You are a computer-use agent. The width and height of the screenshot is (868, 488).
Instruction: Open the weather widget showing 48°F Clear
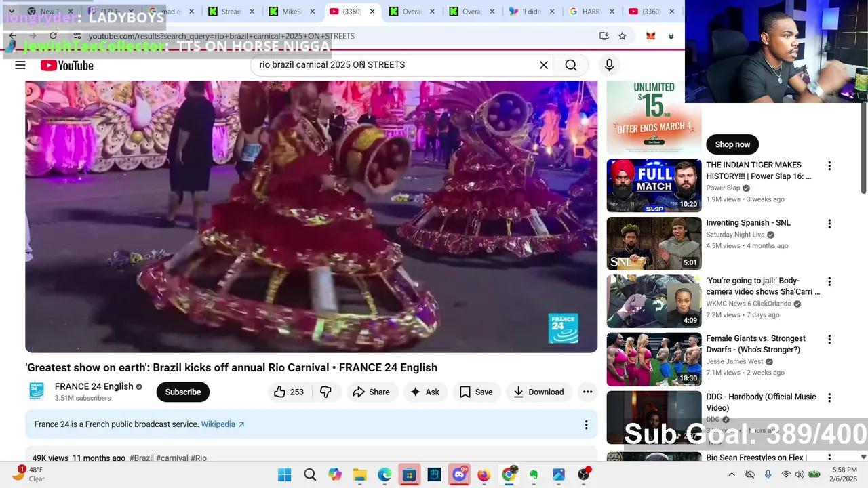[28, 474]
